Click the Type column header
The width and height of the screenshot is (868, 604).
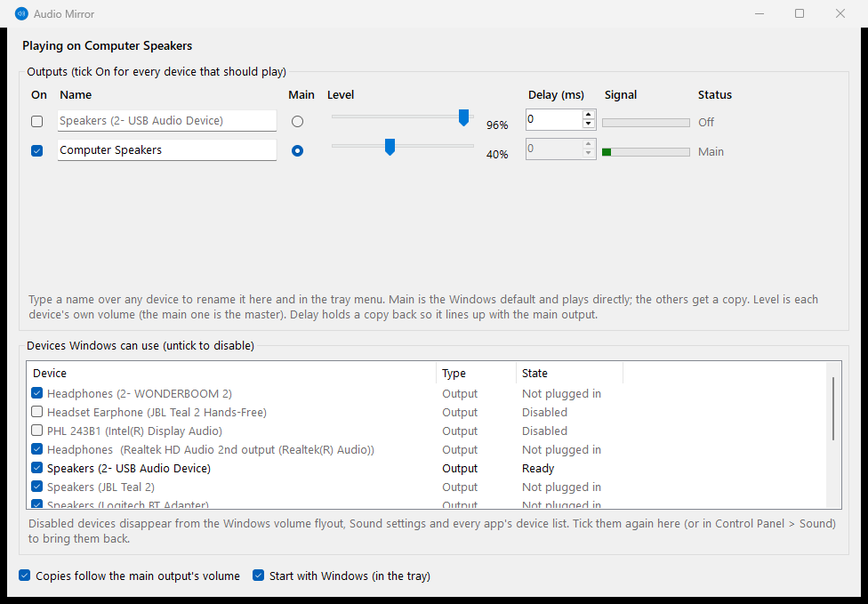tap(476, 373)
